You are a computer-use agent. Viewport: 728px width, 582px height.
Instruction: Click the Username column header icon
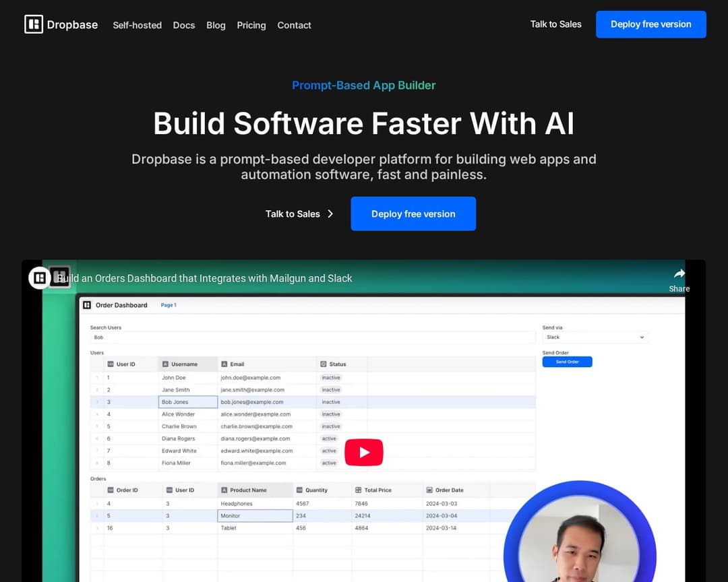click(165, 364)
